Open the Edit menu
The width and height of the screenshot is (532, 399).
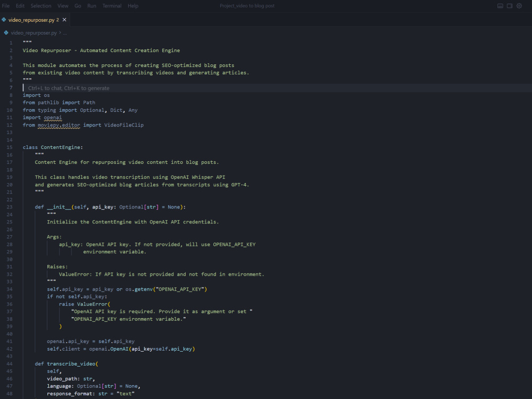pos(20,6)
